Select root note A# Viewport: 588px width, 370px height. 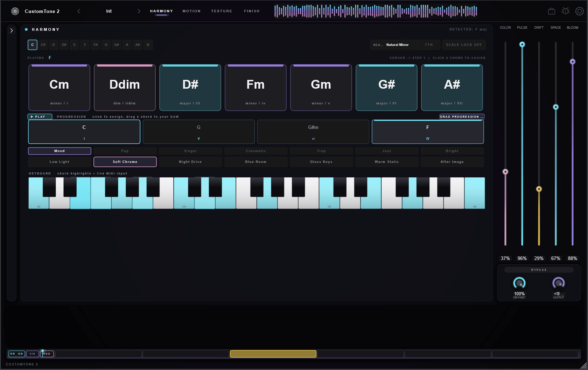(x=138, y=45)
